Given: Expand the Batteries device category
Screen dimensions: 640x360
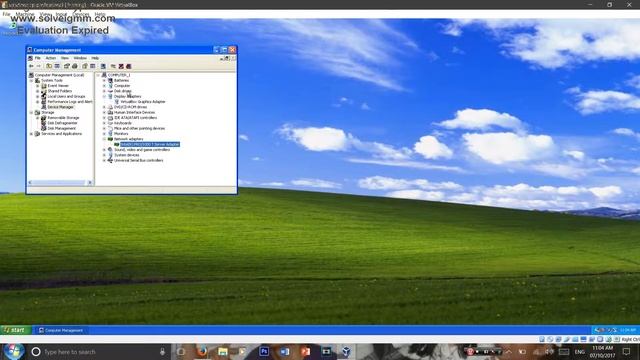Looking at the screenshot, I should pyautogui.click(x=104, y=80).
